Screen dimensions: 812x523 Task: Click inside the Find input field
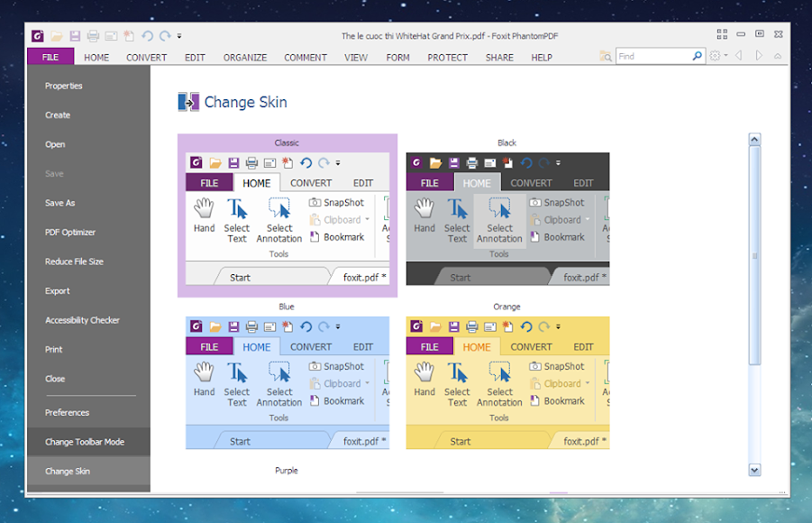(x=653, y=56)
